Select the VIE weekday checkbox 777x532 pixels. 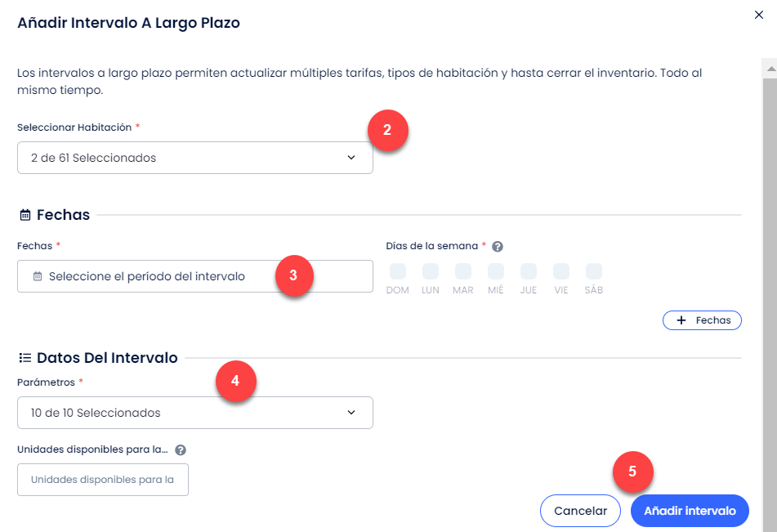click(561, 271)
